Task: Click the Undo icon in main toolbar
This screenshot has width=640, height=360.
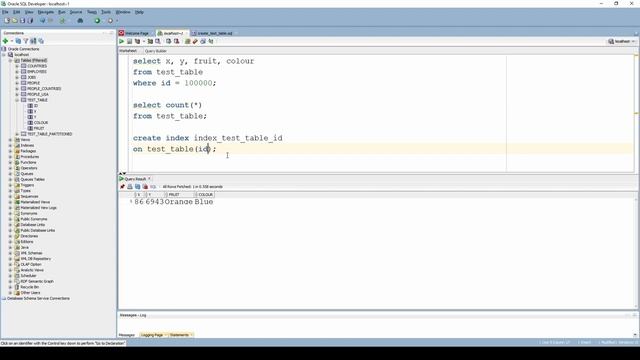Action: coord(42,20)
